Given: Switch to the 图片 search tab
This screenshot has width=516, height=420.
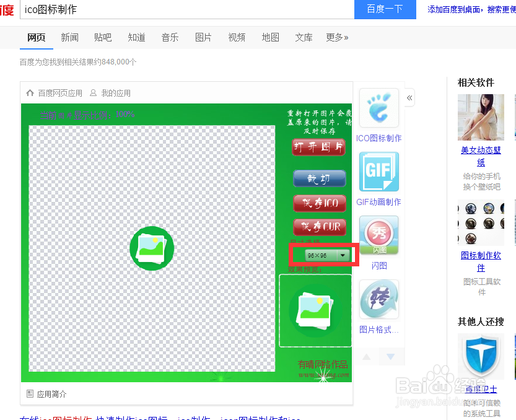Looking at the screenshot, I should [203, 37].
